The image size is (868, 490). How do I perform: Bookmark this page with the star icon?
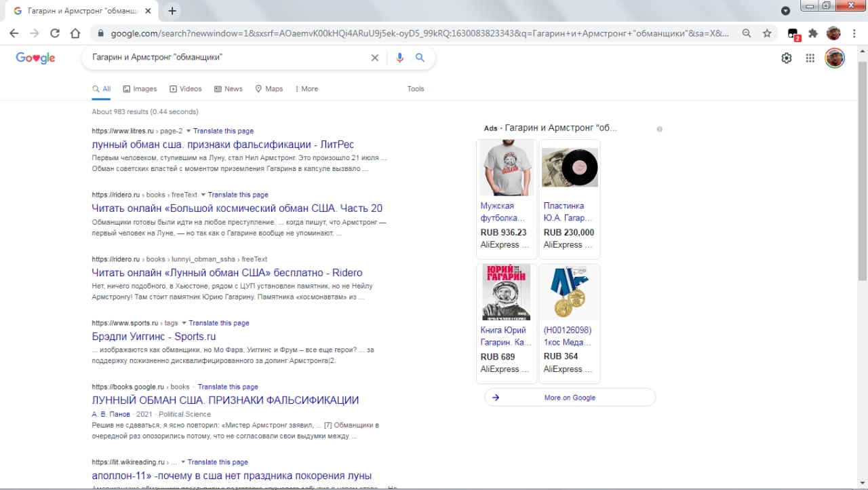coord(767,33)
